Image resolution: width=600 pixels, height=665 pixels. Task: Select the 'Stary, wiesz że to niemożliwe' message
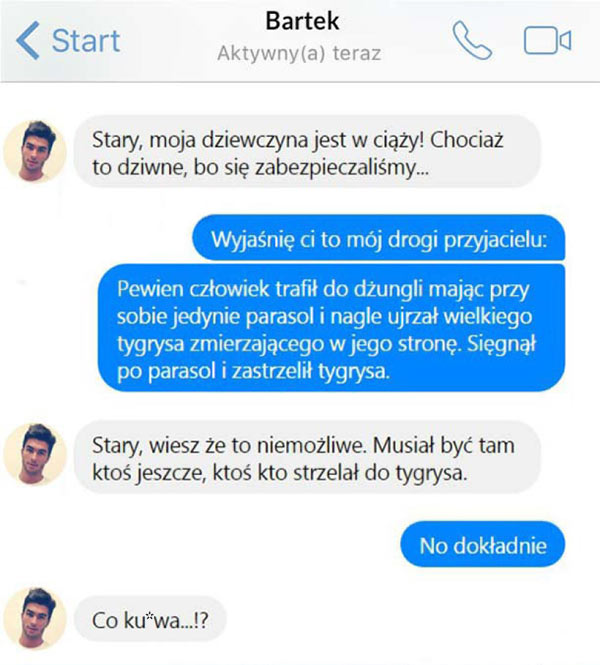pos(307,457)
